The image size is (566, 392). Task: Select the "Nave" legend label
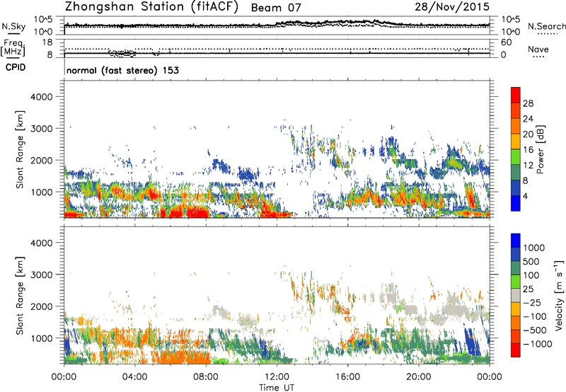(538, 50)
